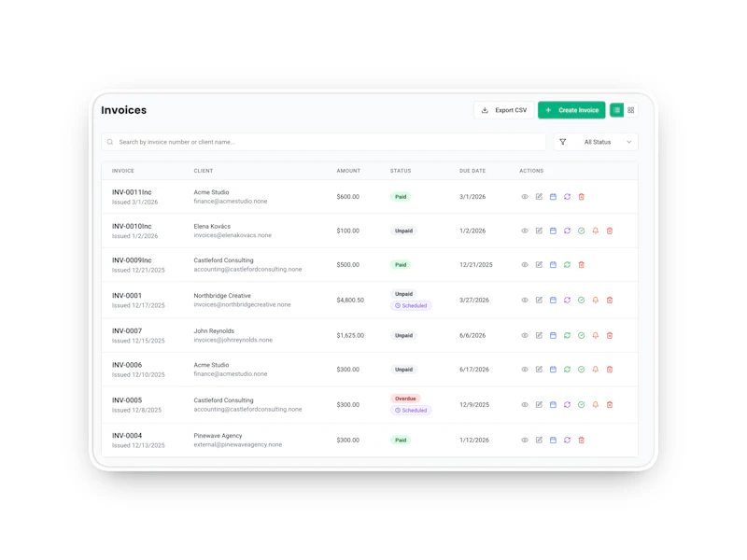Open calendar icon for INV-0004

[x=553, y=440]
